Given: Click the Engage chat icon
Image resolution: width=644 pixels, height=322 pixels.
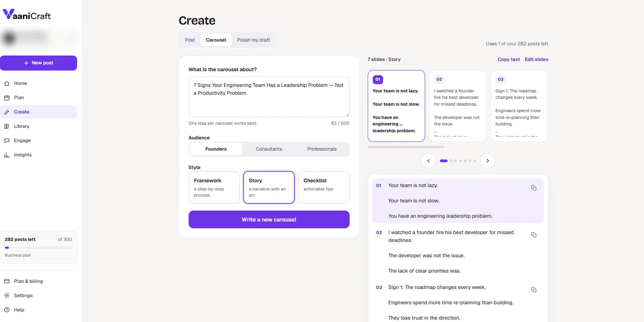Looking at the screenshot, I should point(7,141).
